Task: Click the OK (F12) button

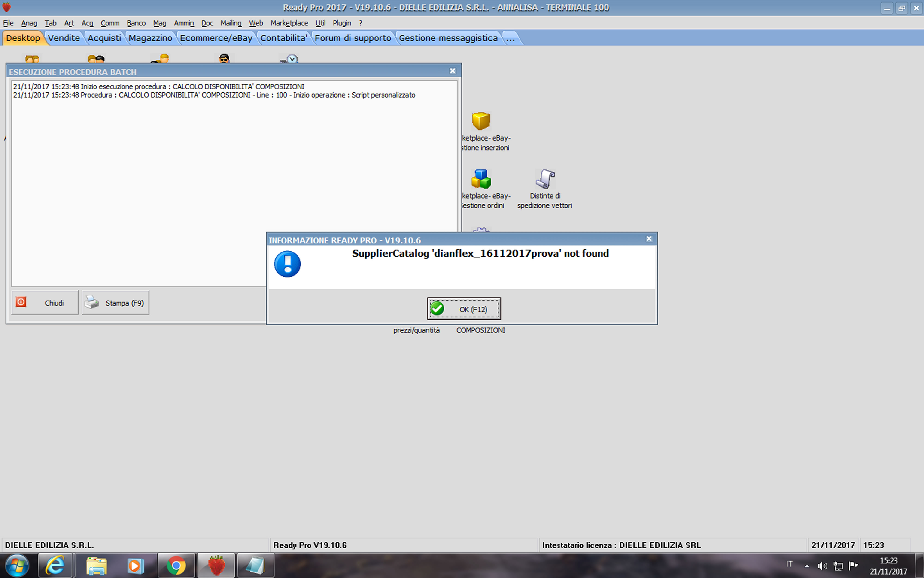Action: 464,308
